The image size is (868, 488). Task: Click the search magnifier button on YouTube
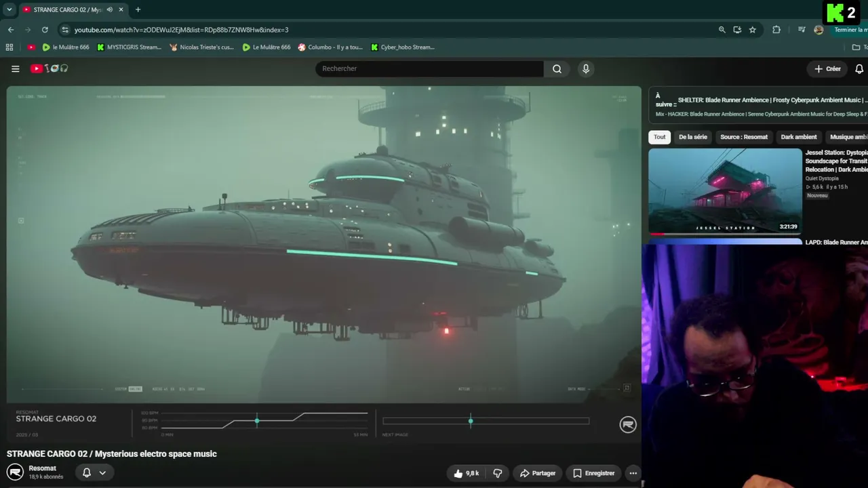pyautogui.click(x=557, y=68)
